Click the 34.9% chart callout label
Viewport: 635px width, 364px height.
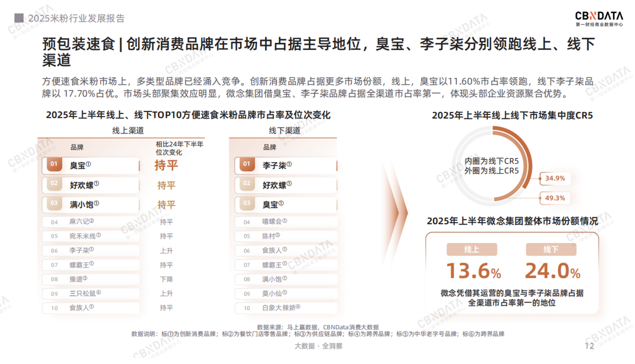[x=555, y=178]
